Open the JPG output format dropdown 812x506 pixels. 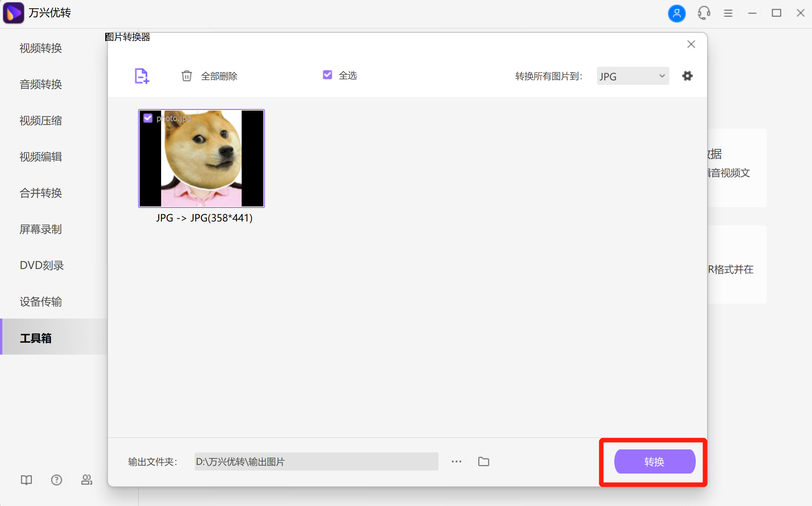point(632,76)
